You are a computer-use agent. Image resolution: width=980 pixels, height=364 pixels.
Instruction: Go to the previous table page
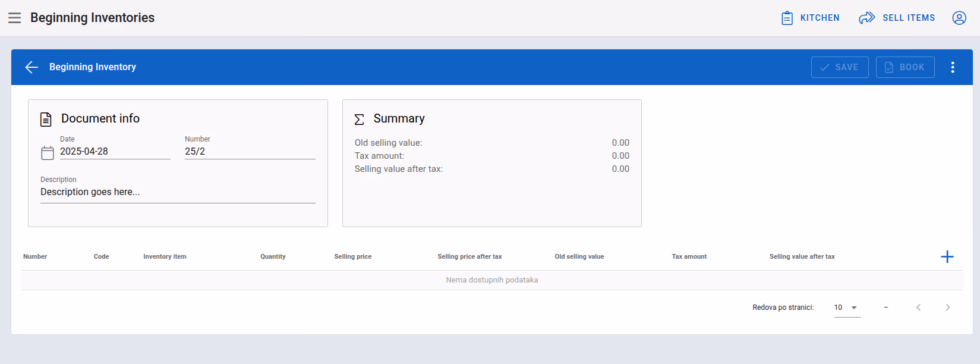point(918,307)
